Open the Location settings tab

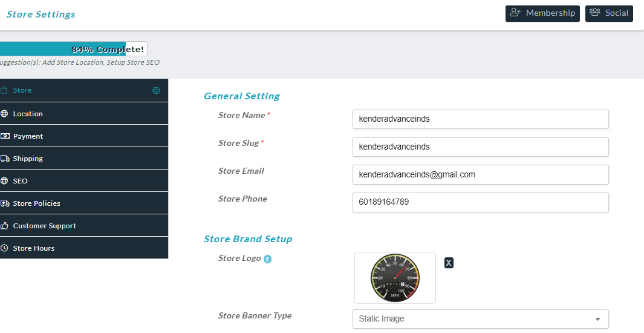pyautogui.click(x=28, y=114)
